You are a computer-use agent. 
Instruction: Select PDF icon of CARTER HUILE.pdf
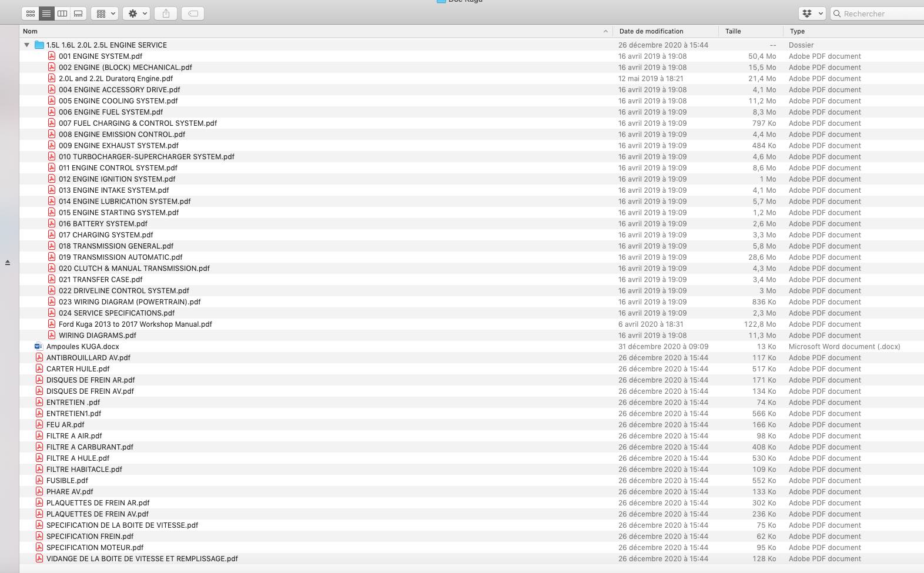[39, 368]
